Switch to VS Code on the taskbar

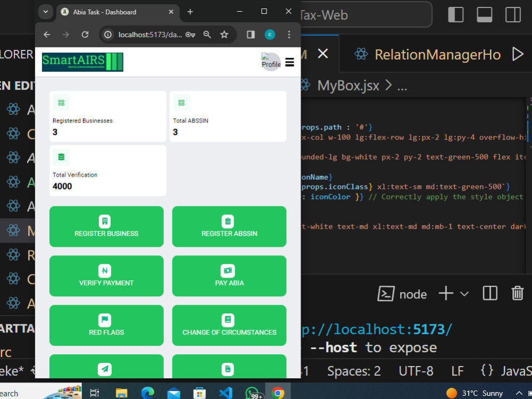tap(226, 393)
